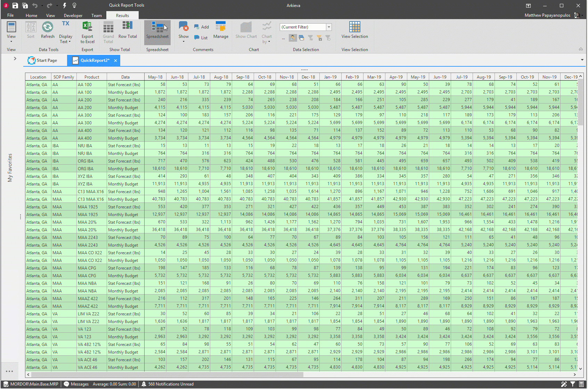Collapse the ribbon with the chevron
The width and height of the screenshot is (588, 389).
coord(581,49)
